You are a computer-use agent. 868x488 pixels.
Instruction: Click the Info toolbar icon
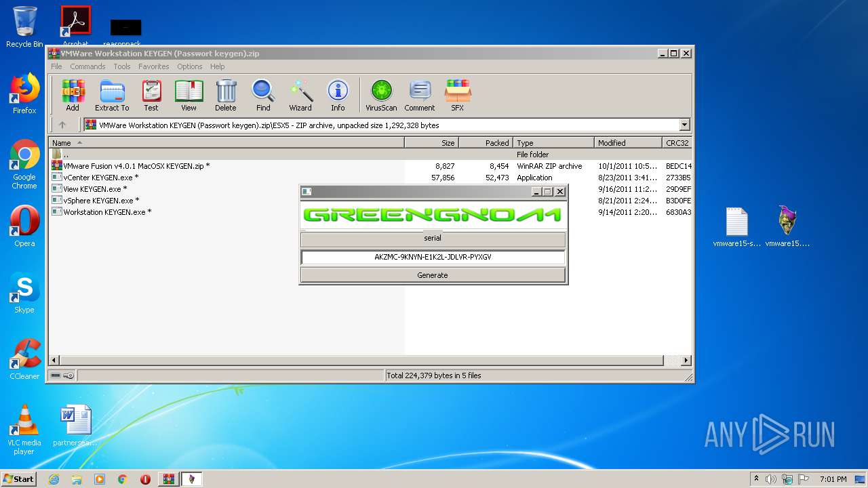(x=338, y=95)
